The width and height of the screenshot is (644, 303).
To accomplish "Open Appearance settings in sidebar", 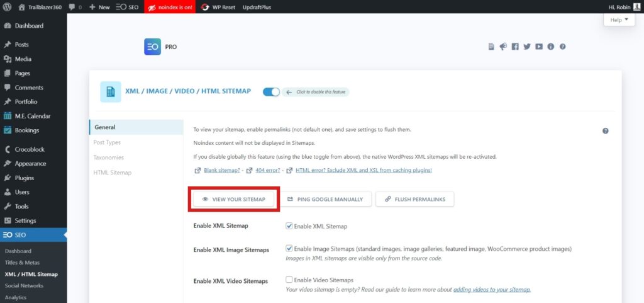I will (30, 164).
